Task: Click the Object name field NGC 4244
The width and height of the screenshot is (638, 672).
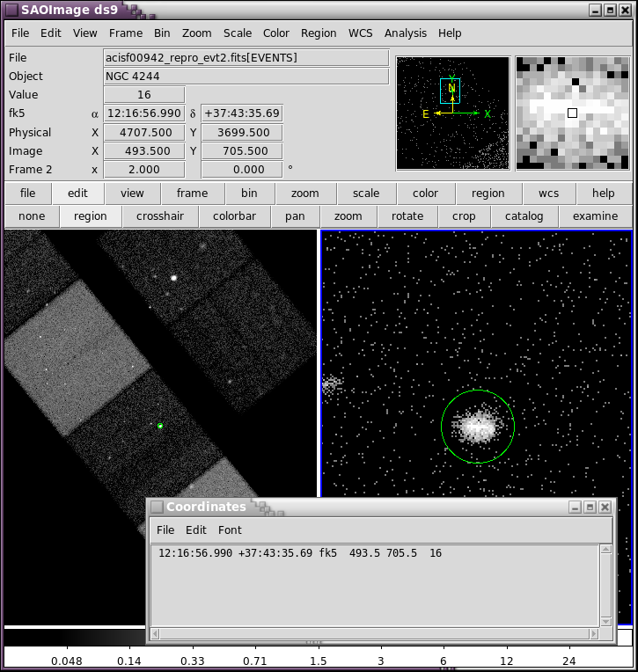Action: point(246,77)
